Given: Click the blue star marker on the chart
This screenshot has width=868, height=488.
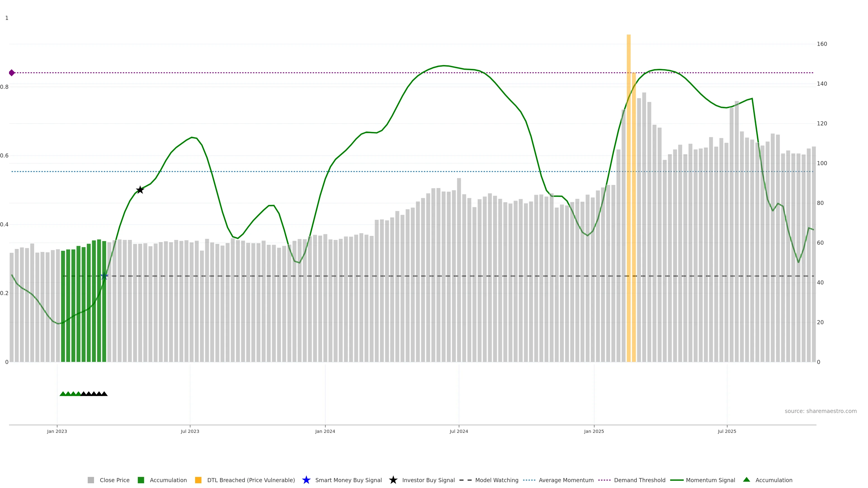Looking at the screenshot, I should (104, 276).
